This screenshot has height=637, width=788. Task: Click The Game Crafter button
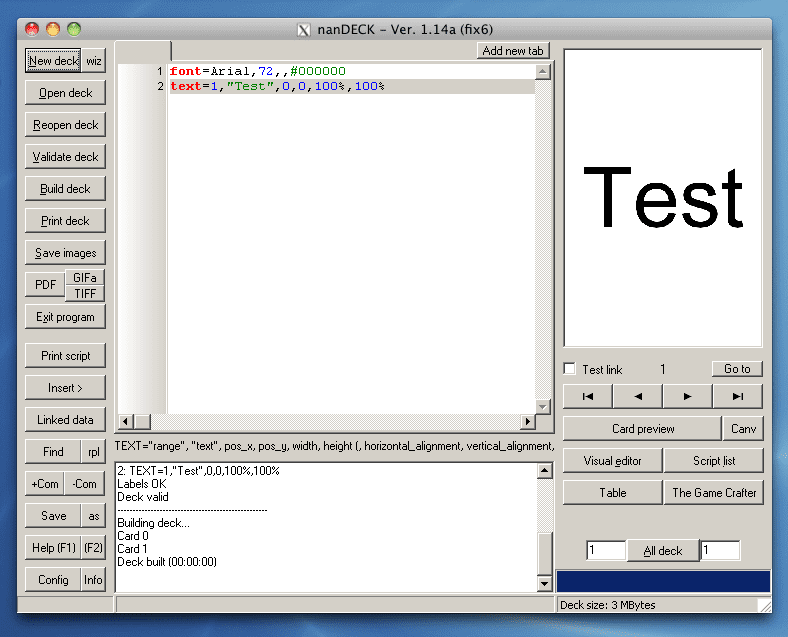714,493
